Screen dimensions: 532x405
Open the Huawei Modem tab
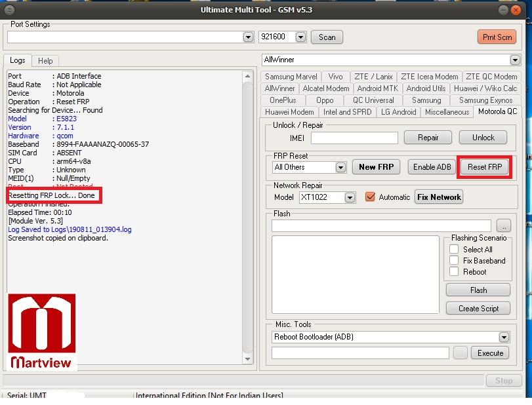pos(289,112)
